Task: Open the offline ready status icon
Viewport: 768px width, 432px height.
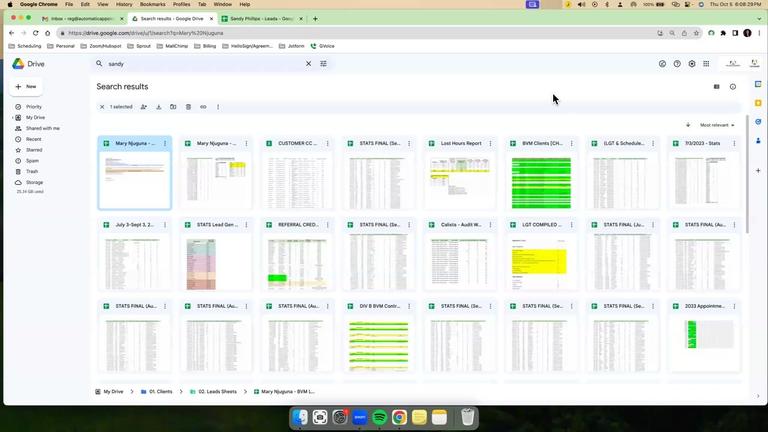Action: tap(662, 64)
